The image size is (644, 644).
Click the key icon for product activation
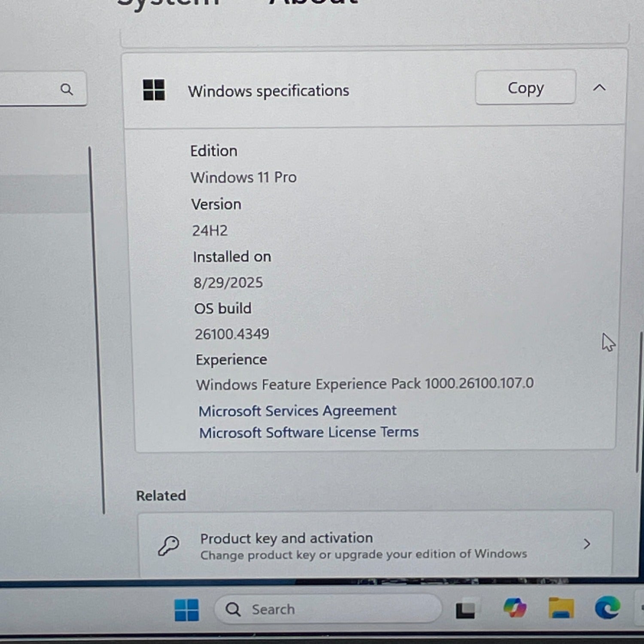point(168,546)
